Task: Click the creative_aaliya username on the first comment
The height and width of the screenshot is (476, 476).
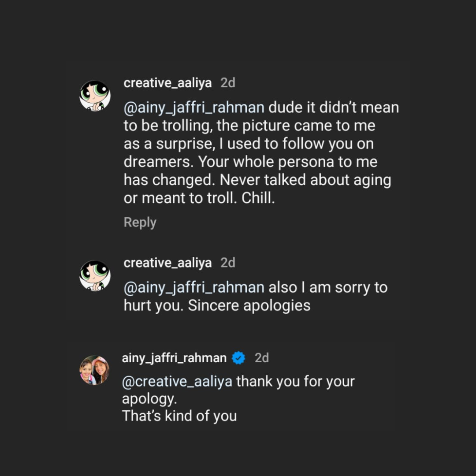Action: click(x=167, y=83)
